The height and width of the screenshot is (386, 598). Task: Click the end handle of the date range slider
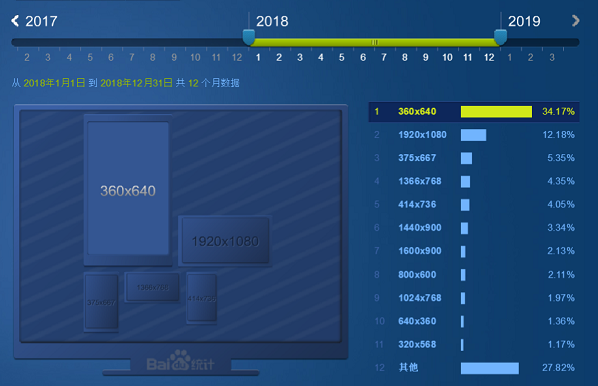point(500,37)
